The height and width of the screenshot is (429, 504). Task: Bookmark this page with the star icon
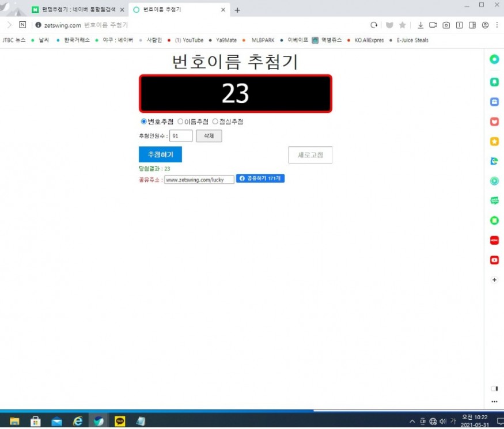pos(402,25)
